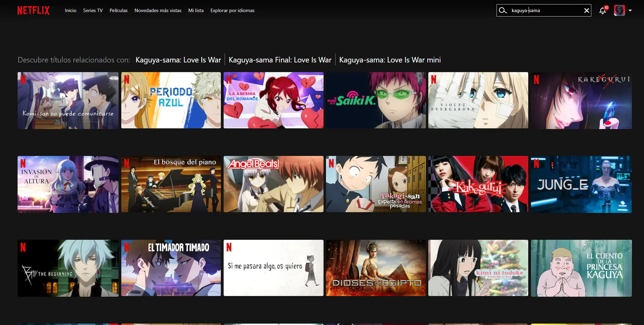Open Takagi-san Experta en bromas pesadas

point(376,184)
